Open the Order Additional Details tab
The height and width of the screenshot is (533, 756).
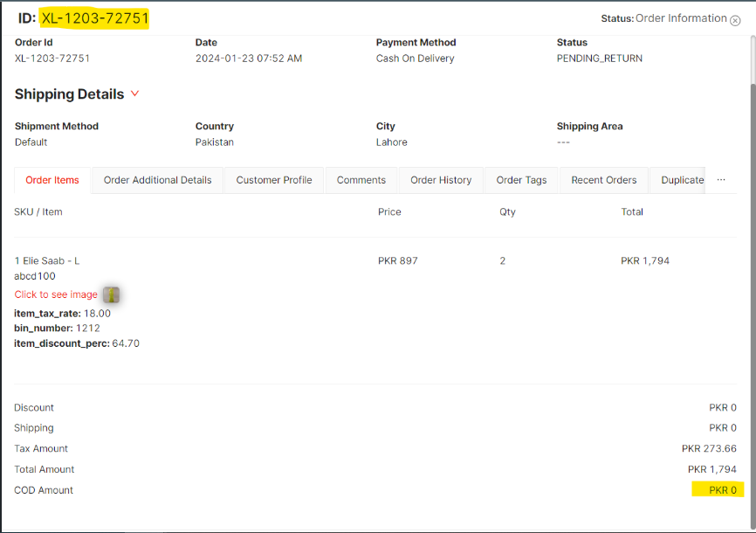(x=157, y=180)
